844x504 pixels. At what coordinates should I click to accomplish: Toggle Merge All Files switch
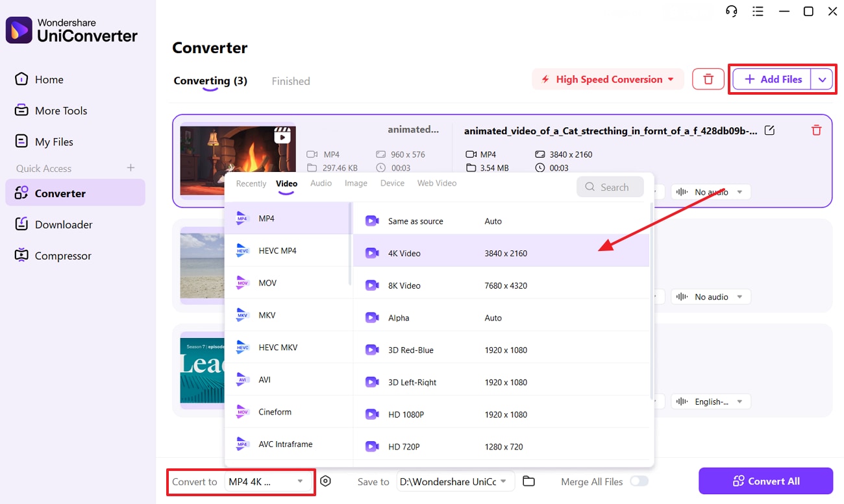[639, 481]
